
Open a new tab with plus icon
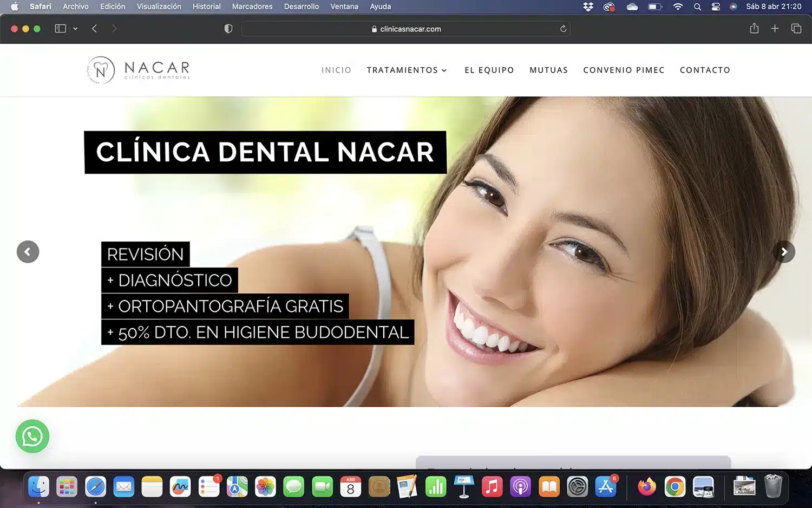tap(775, 29)
